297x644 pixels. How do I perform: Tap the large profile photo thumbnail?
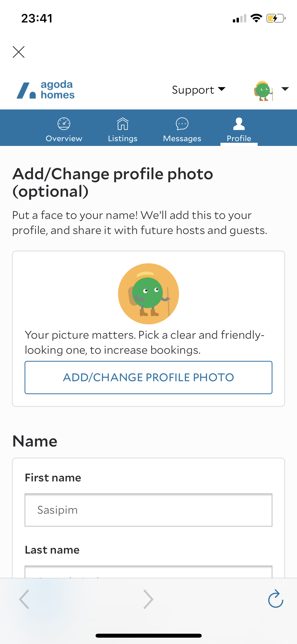coord(148,294)
